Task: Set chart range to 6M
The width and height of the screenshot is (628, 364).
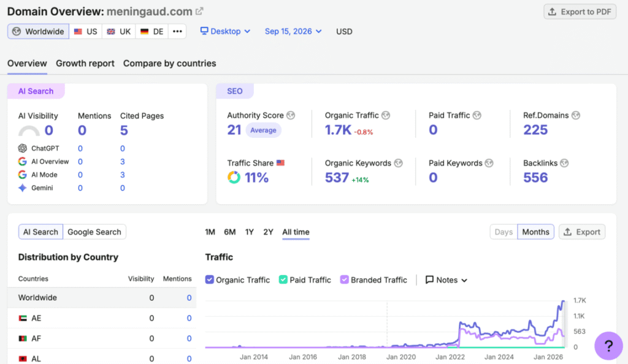Action: pos(229,232)
